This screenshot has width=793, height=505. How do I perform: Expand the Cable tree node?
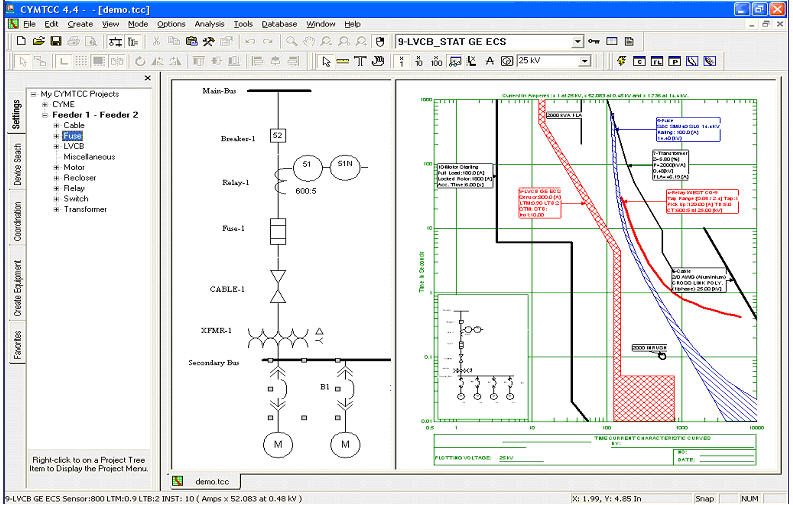pos(56,125)
